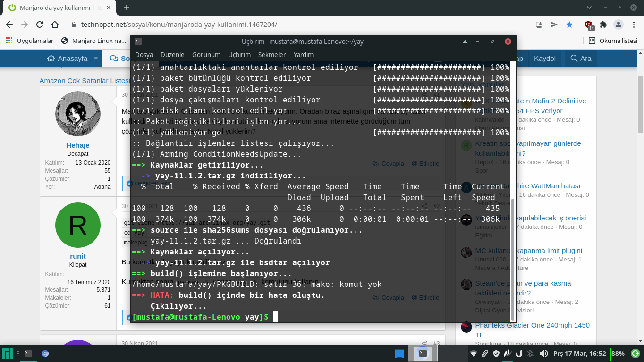The height and width of the screenshot is (362, 644).
Task: Open the runit user profile link
Action: coord(78,256)
